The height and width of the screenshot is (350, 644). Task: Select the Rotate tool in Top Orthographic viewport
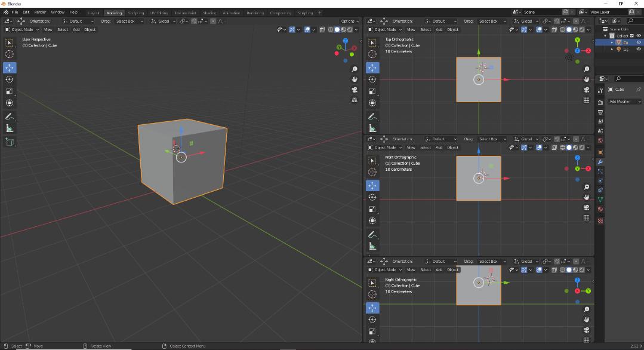tap(372, 79)
